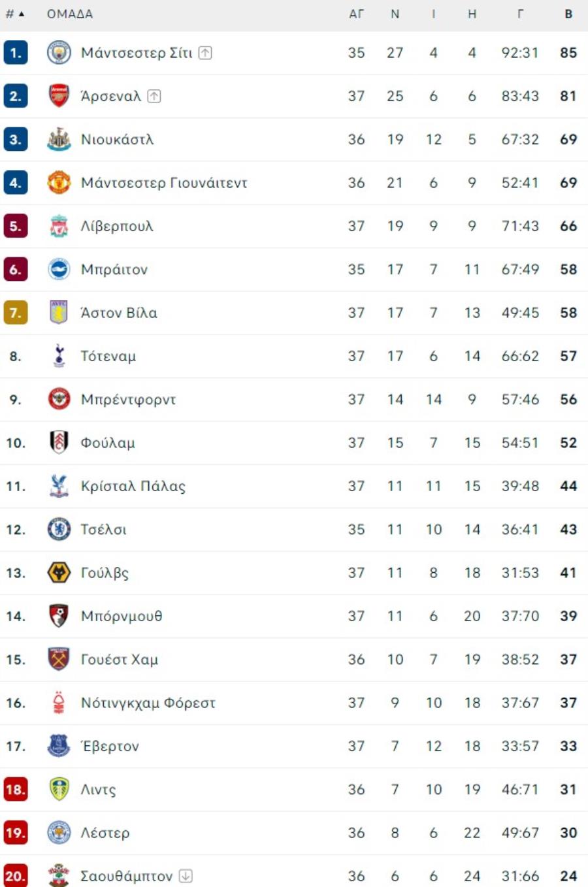The width and height of the screenshot is (588, 887).
Task: Select the Λέστερ table row name
Action: (105, 833)
